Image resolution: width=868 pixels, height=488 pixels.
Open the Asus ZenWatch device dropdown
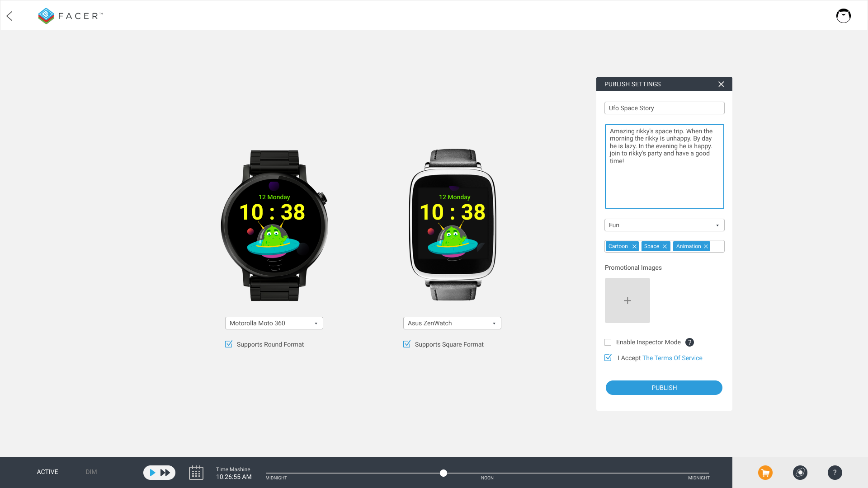click(494, 323)
